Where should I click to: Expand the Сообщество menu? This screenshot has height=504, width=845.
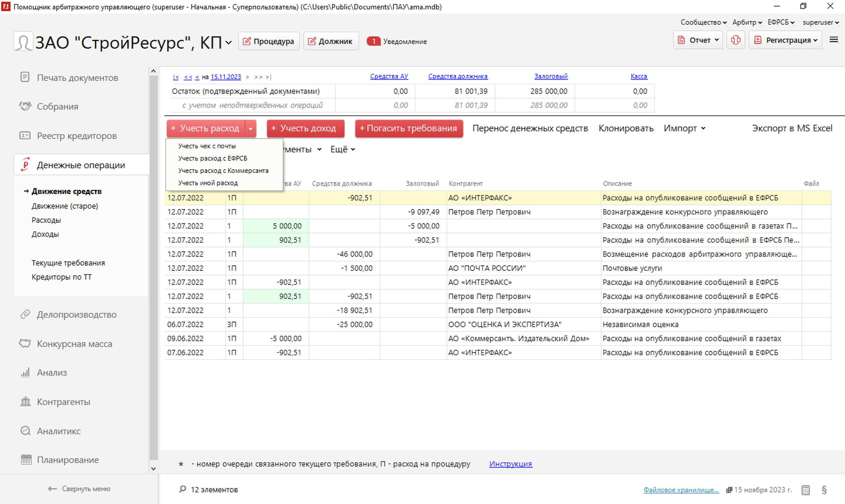point(704,22)
